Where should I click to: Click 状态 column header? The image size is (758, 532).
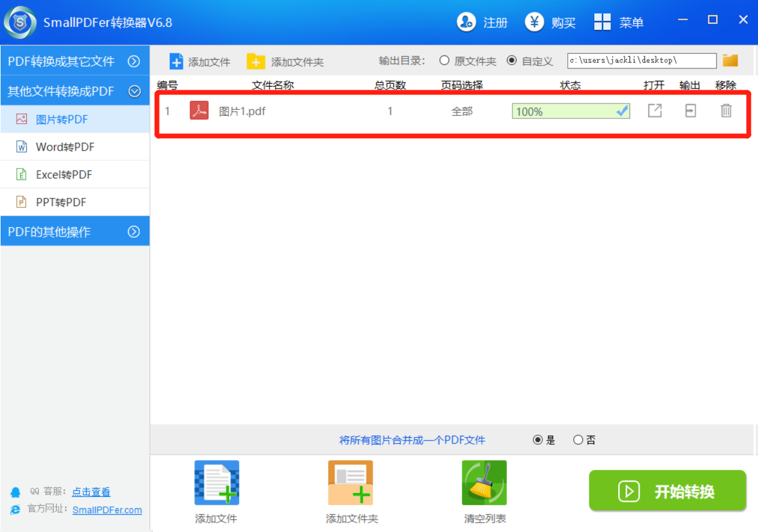tap(570, 85)
